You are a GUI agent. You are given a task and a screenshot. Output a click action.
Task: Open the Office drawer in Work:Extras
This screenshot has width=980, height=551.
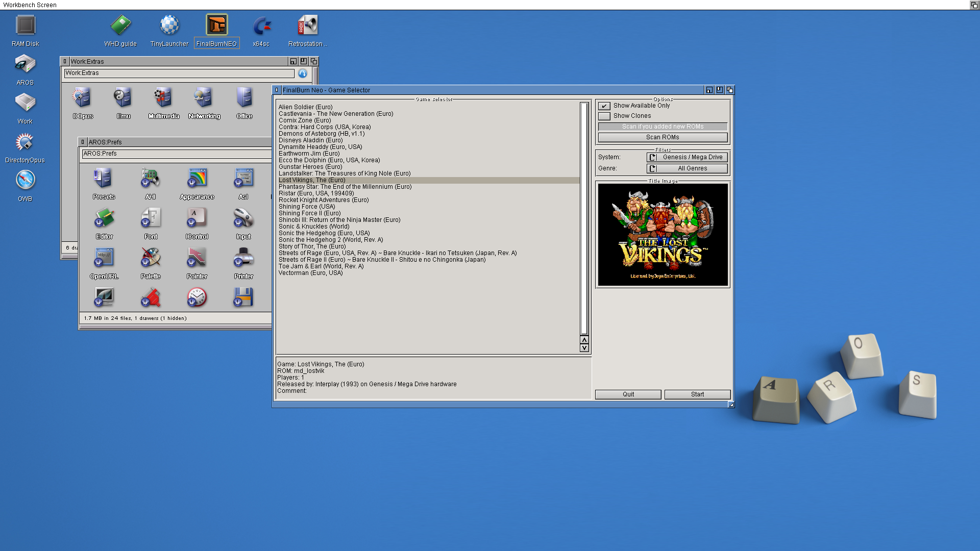(x=244, y=103)
